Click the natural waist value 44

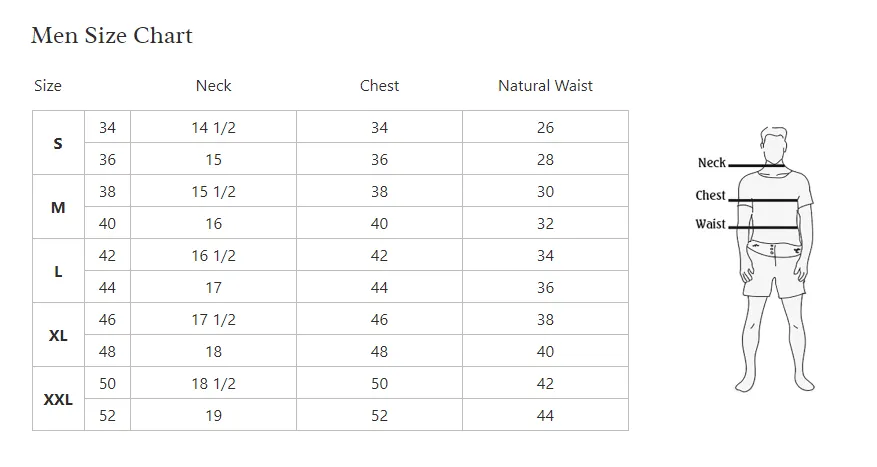click(x=545, y=415)
